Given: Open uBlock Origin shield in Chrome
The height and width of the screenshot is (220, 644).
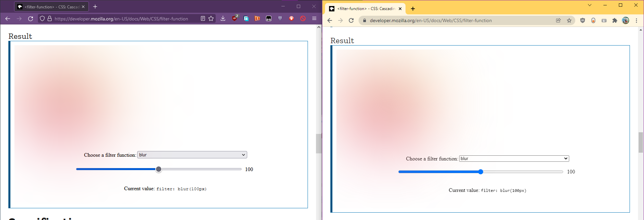Looking at the screenshot, I should [583, 20].
